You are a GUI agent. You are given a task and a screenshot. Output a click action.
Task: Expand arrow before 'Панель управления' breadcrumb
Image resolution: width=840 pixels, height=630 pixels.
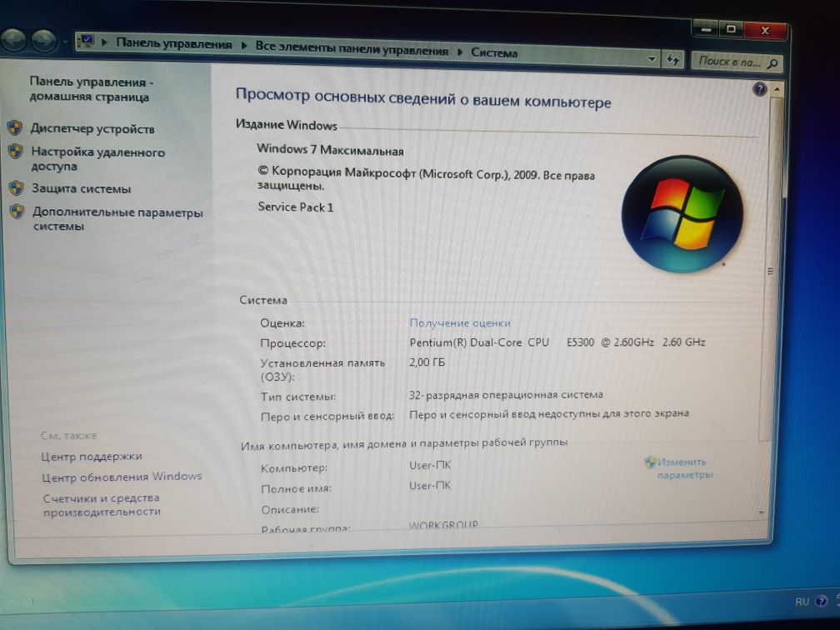click(105, 42)
